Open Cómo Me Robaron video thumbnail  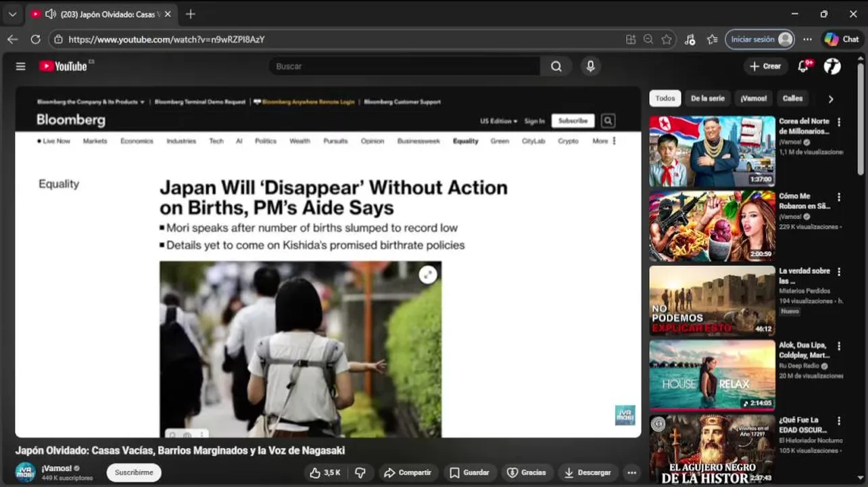pos(713,226)
